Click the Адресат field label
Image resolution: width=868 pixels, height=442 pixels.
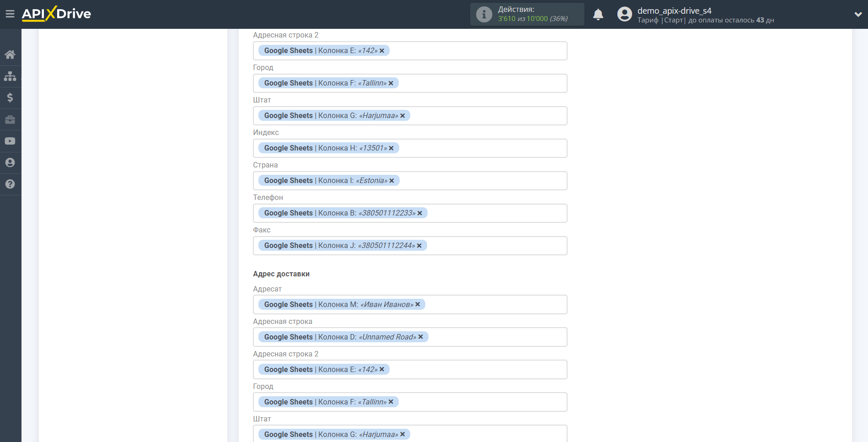coord(267,289)
